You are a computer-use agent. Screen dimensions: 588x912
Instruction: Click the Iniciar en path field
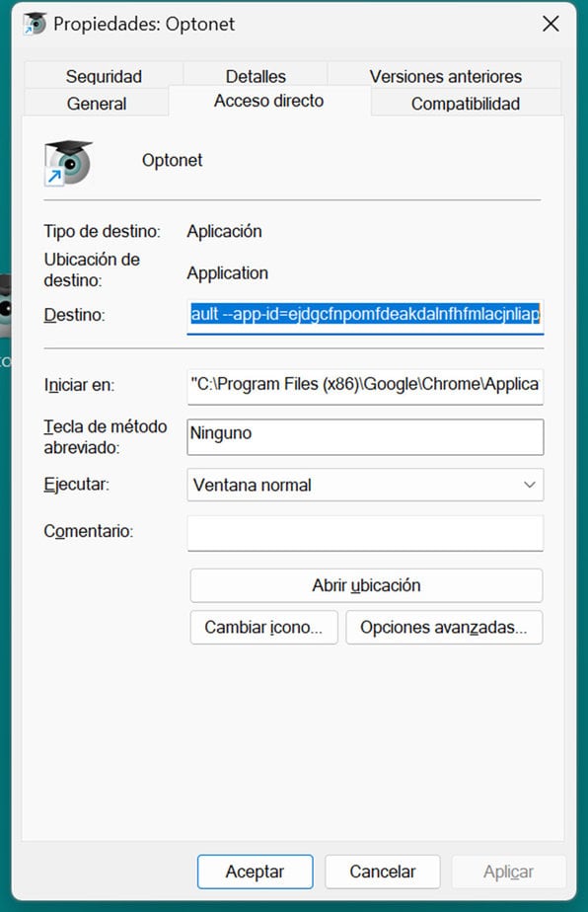pyautogui.click(x=365, y=386)
